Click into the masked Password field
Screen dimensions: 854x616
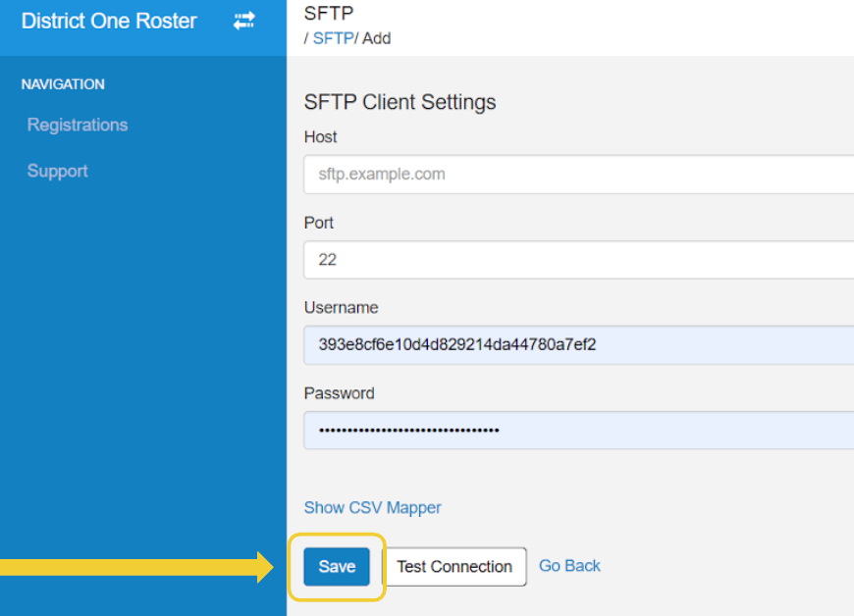coord(578,430)
